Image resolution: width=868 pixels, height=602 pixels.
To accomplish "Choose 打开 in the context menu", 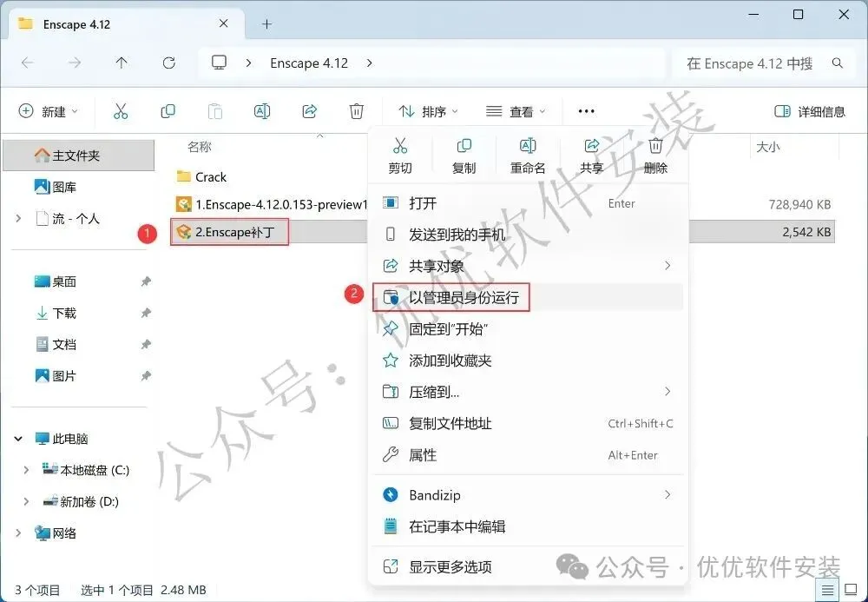I will tap(528, 203).
